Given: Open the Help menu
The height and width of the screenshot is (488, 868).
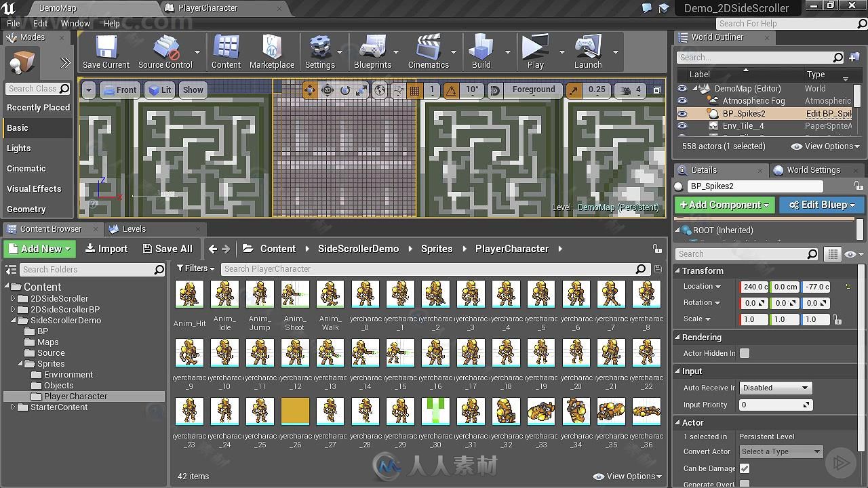Looking at the screenshot, I should 111,23.
